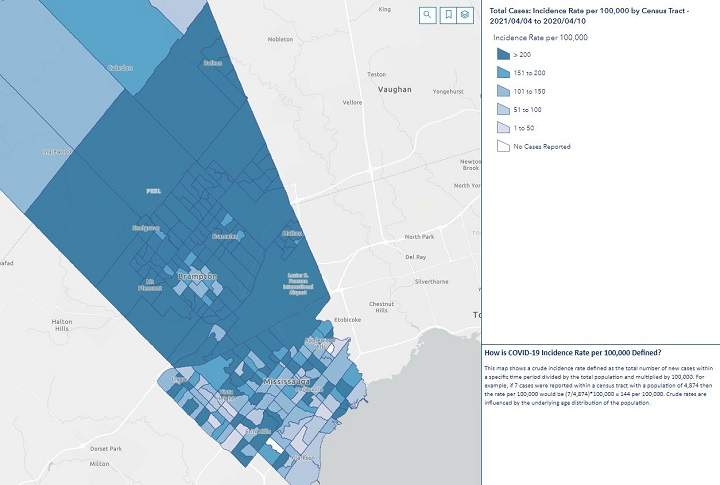This screenshot has height=485, width=720.
Task: Select the '151 to 200' legend swatch
Action: [x=503, y=73]
